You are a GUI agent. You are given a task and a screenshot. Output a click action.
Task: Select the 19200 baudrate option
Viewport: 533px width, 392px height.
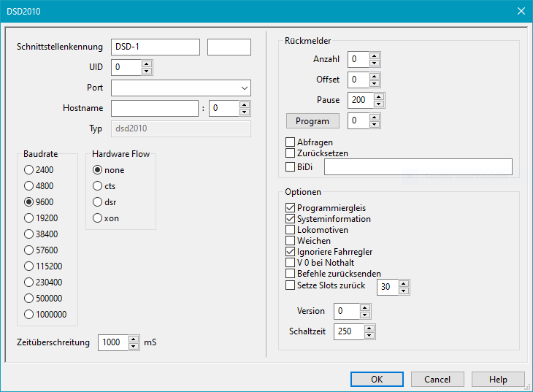point(29,218)
